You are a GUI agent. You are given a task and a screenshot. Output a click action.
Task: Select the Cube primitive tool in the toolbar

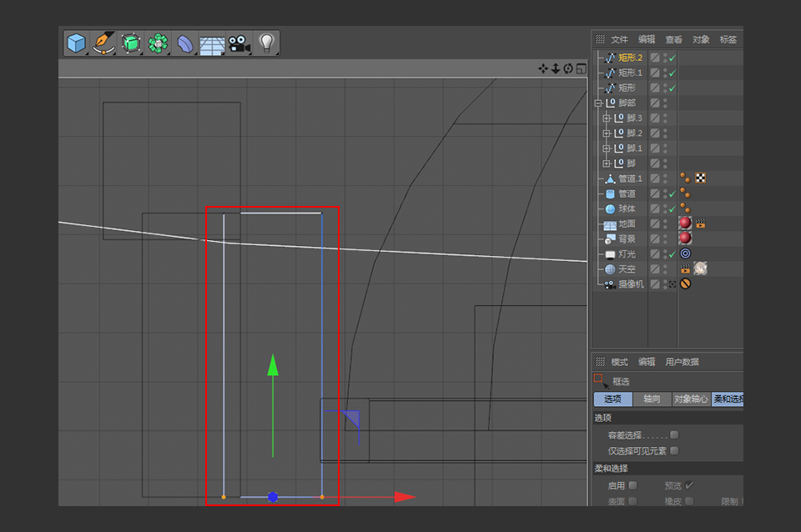click(76, 44)
